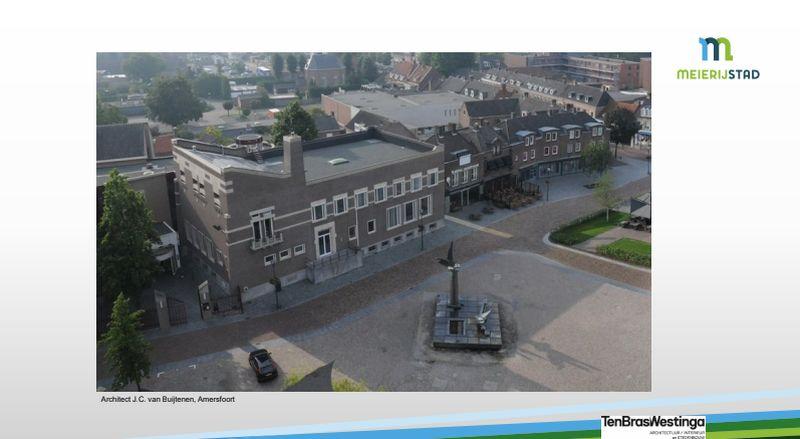Click the word 'Amersfoort' in the caption
Image resolution: width=800 pixels, height=439 pixels.
(x=214, y=399)
